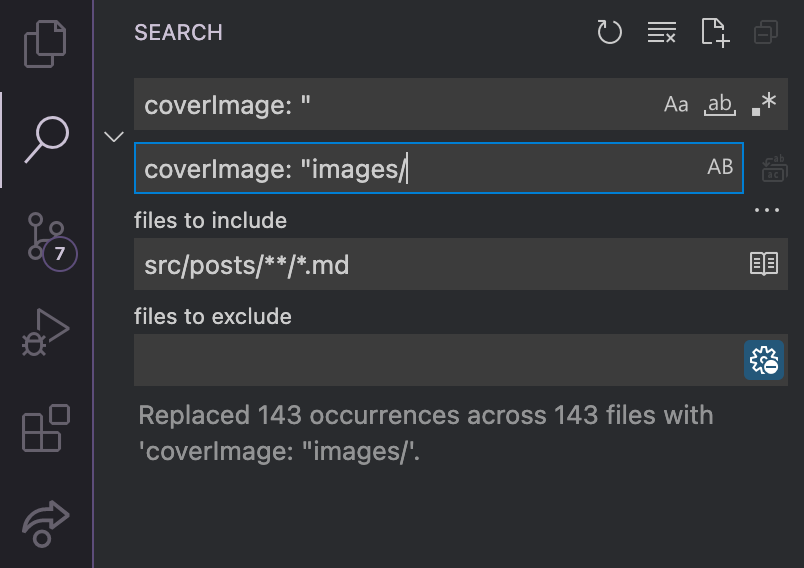
Task: Toggle Preserve Case in replace field
Action: [x=720, y=167]
